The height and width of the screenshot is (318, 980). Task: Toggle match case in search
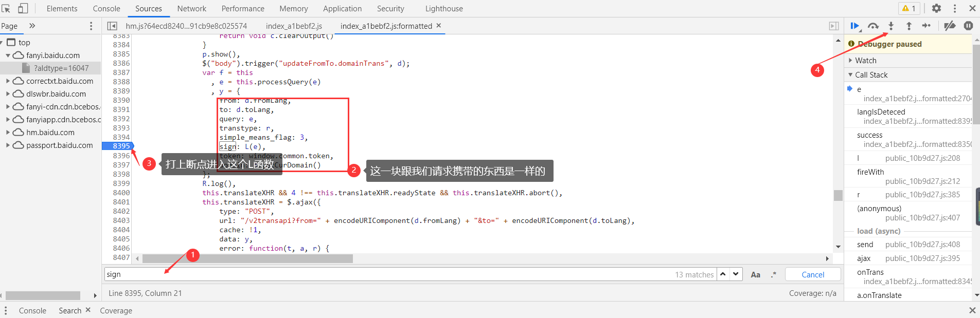click(x=755, y=275)
